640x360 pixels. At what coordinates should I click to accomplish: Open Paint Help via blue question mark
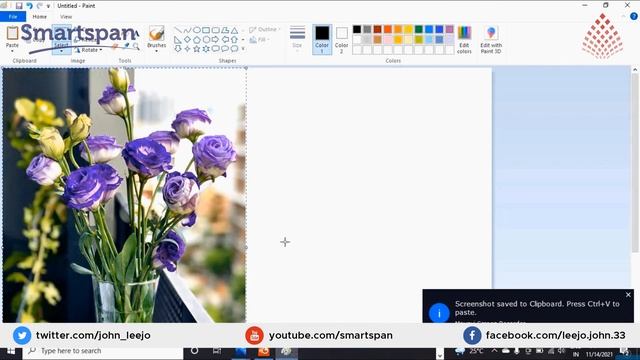click(634, 16)
